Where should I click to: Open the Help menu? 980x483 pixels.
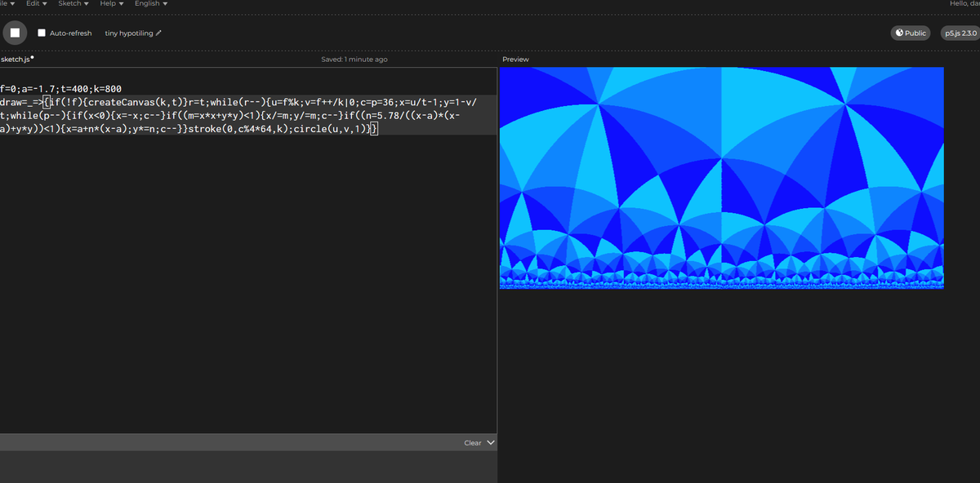coord(111,4)
